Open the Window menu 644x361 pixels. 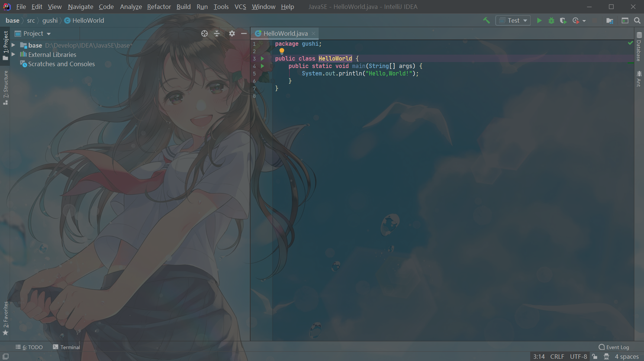[x=264, y=7]
